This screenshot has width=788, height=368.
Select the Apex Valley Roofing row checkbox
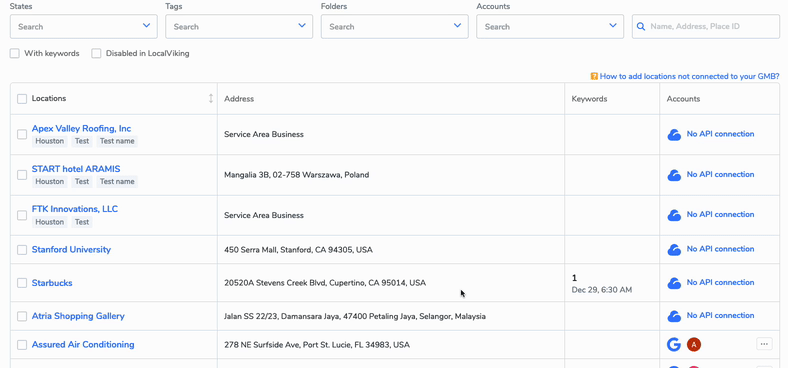[x=22, y=135]
